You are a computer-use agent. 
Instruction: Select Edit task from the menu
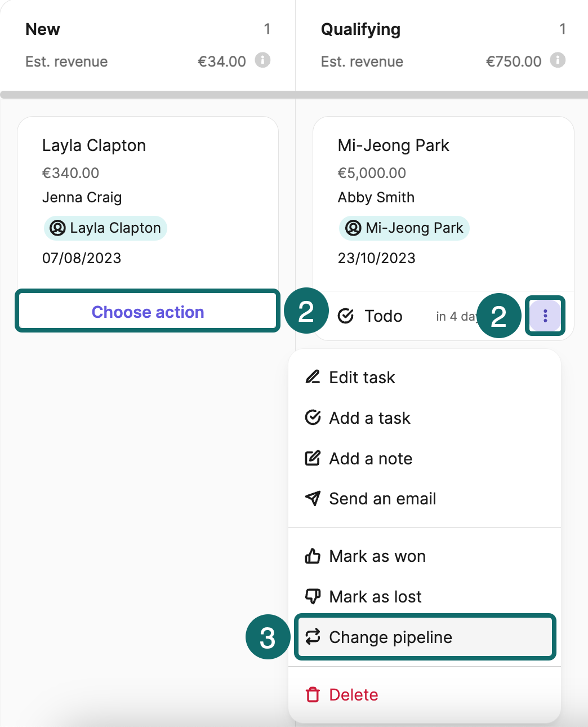(x=425, y=377)
